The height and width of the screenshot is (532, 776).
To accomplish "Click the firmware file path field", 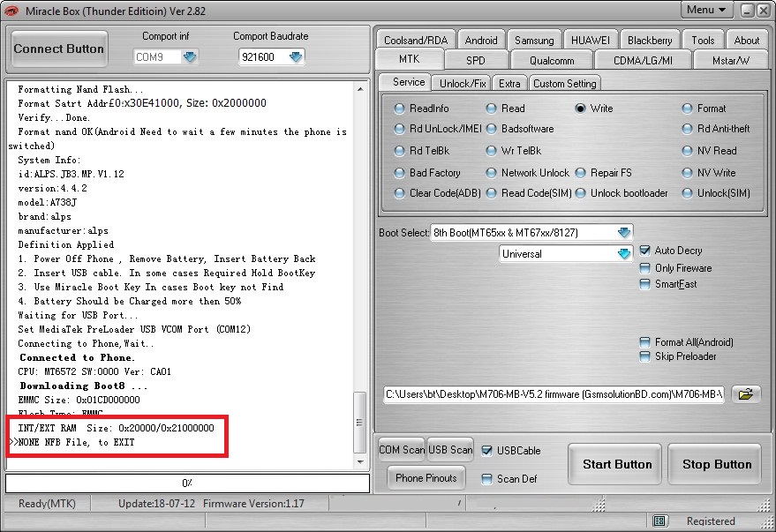I will pos(554,394).
